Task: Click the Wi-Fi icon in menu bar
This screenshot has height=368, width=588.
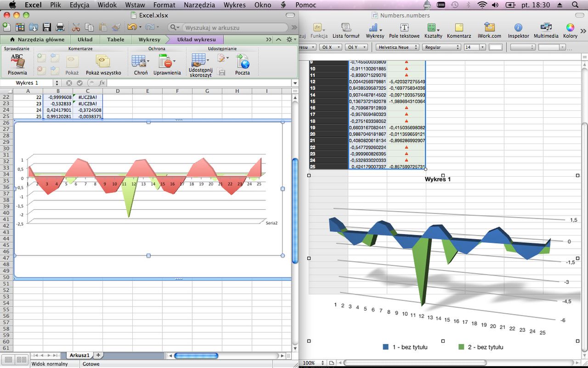Action: (481, 5)
